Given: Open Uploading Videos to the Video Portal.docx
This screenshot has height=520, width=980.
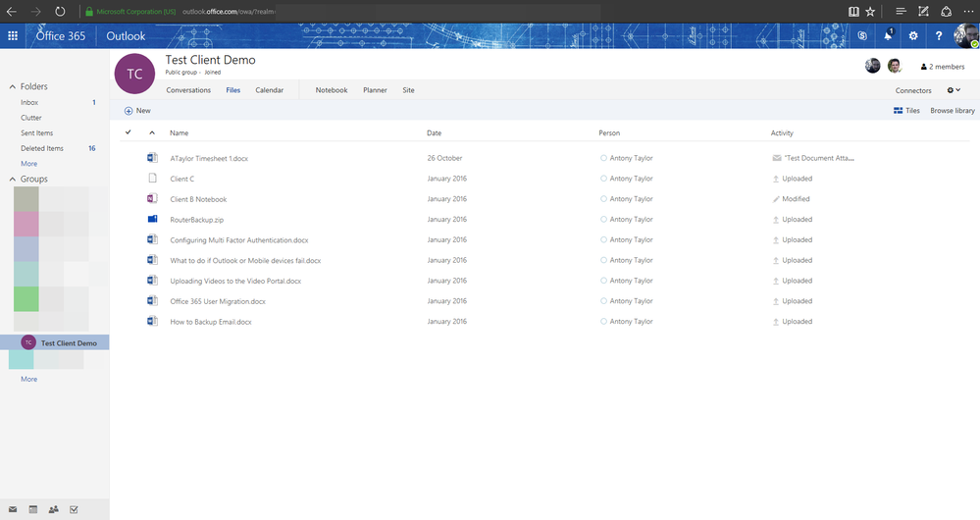Looking at the screenshot, I should click(235, 281).
